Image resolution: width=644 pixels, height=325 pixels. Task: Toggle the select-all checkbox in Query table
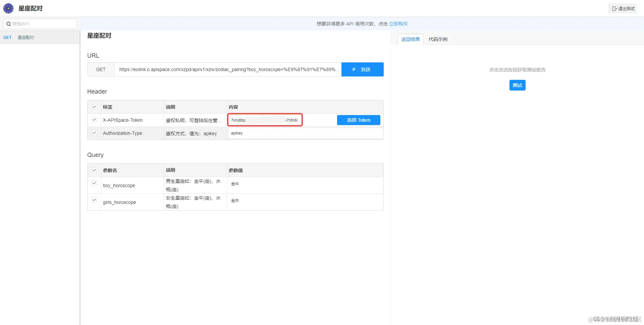pos(94,170)
